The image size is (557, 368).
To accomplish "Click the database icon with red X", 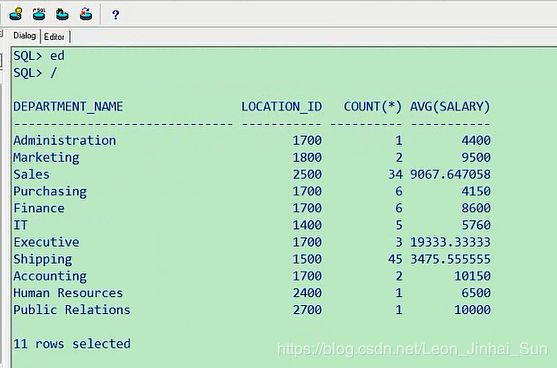I will (x=86, y=14).
